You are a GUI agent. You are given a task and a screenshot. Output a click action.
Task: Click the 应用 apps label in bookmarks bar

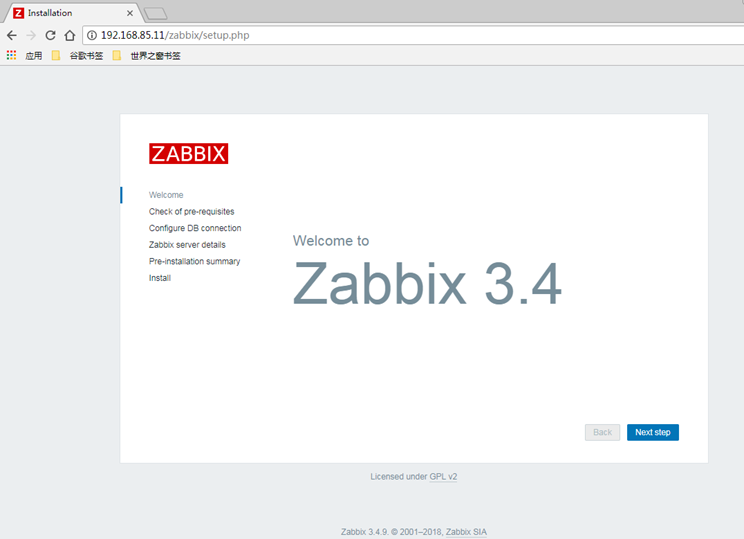click(x=34, y=56)
